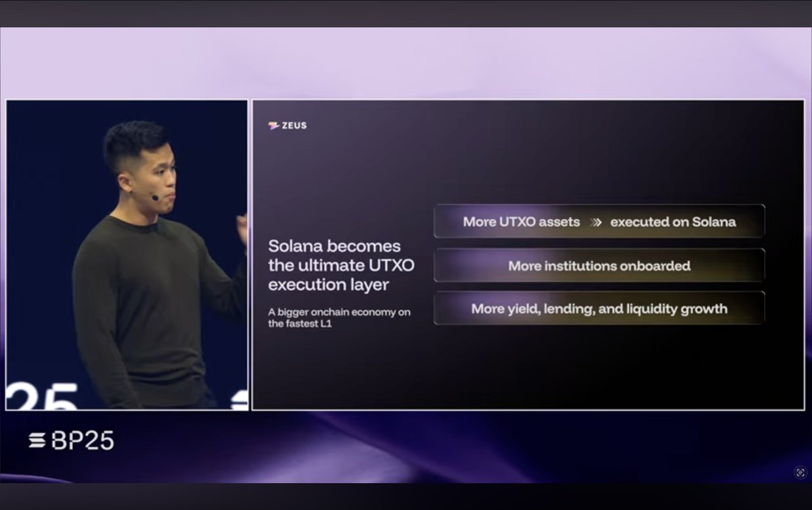Click 'A bigger onchain economy' subtitle text
Image resolution: width=812 pixels, height=510 pixels.
tap(339, 318)
